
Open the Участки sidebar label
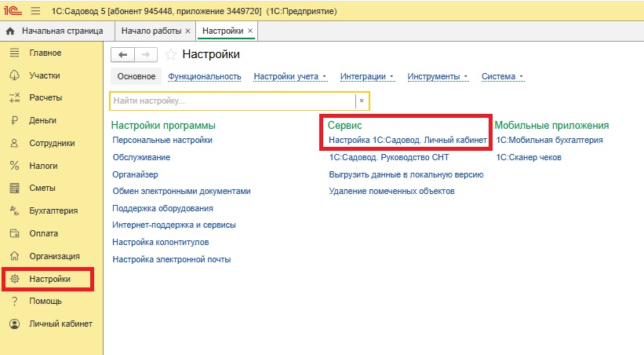tap(45, 75)
